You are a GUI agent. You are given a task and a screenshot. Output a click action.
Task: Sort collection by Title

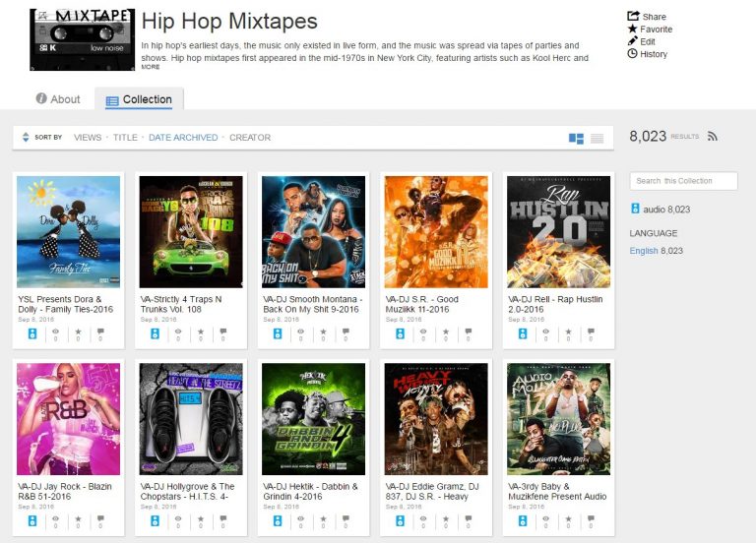[x=125, y=138]
